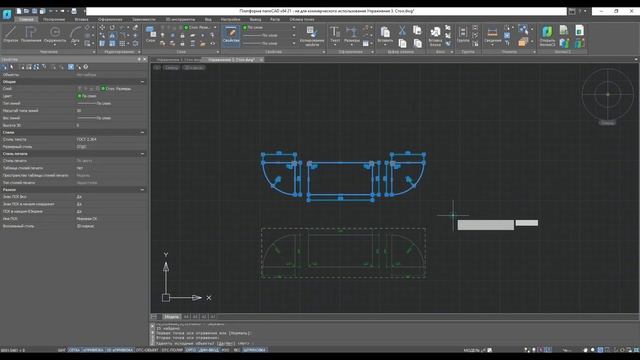Click the Стиль текста value field in Properties
The image size is (640, 360).
(110, 139)
